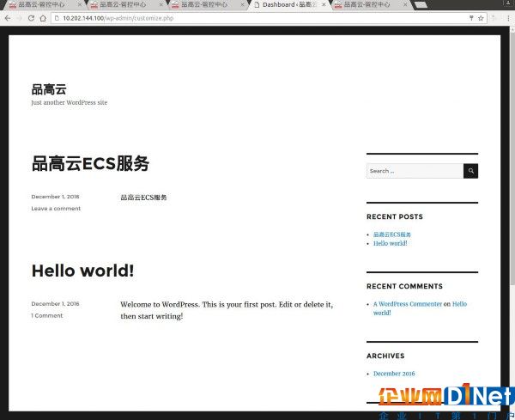This screenshot has height=420, width=515.
Task: Click the RECENT COMMENTS widget heading
Action: click(404, 286)
